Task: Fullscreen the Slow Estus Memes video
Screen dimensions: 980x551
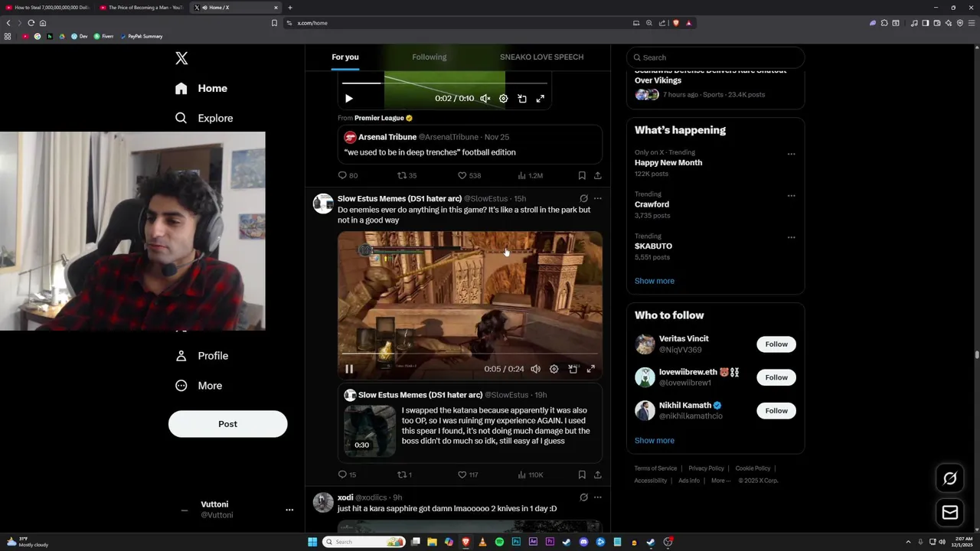Action: [x=591, y=369]
